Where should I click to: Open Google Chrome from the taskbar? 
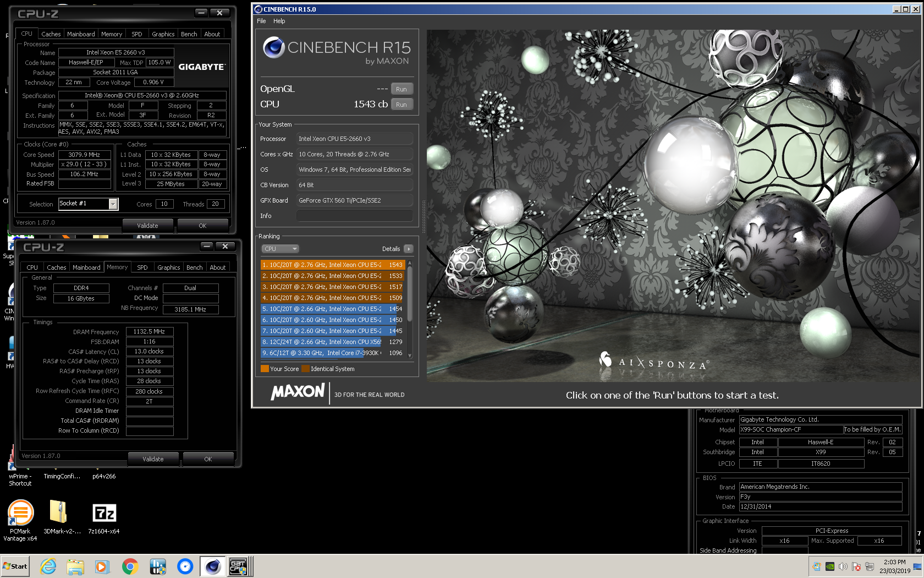pos(130,566)
